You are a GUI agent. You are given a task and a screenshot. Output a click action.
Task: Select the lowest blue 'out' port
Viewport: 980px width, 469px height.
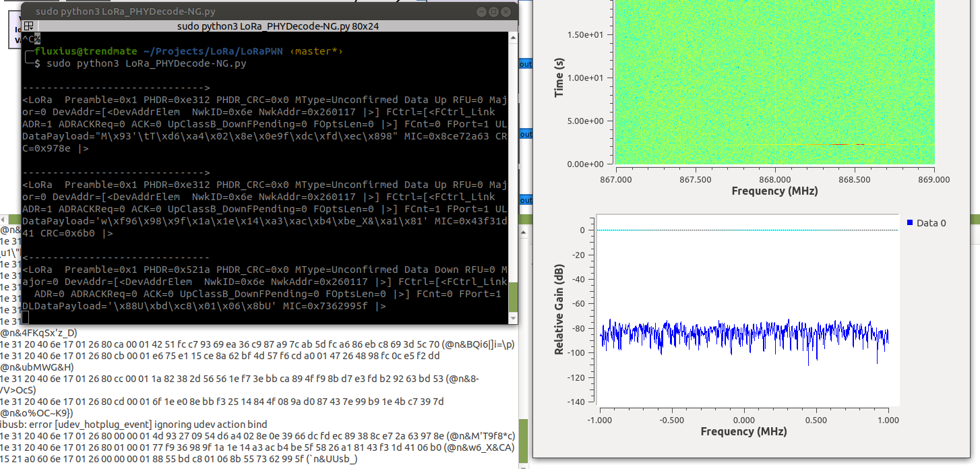click(526, 200)
